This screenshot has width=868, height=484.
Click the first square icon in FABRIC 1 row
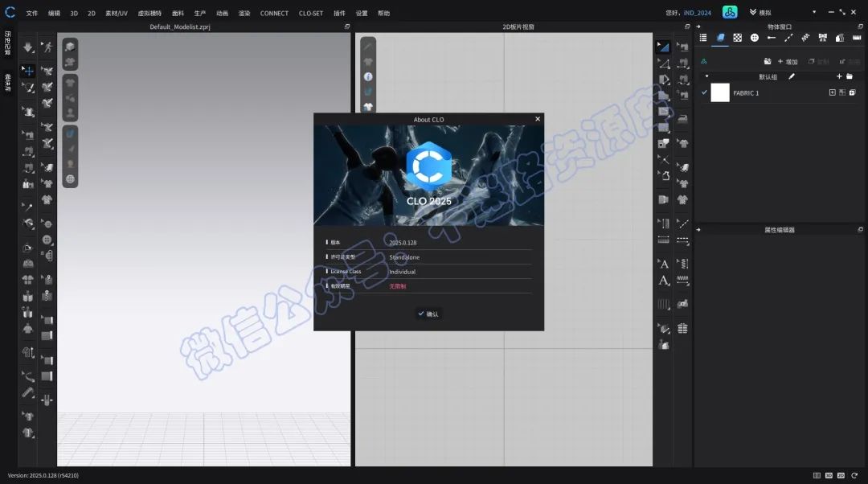pos(832,92)
